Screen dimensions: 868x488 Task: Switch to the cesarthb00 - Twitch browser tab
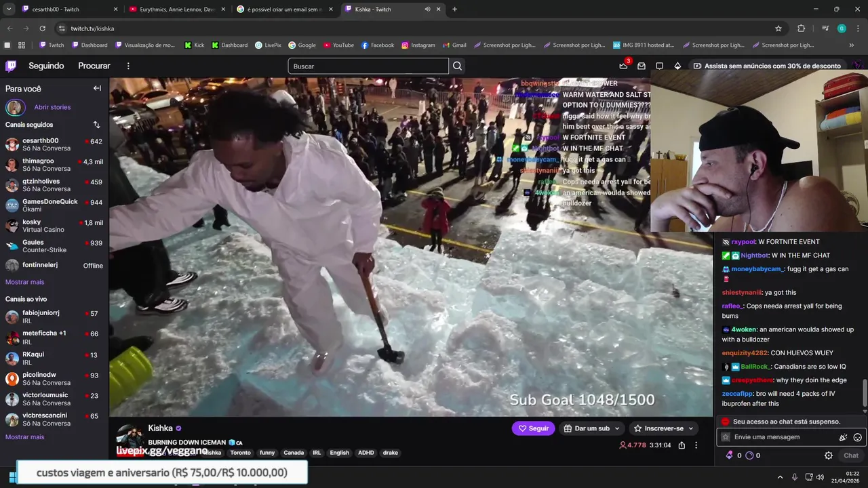68,9
